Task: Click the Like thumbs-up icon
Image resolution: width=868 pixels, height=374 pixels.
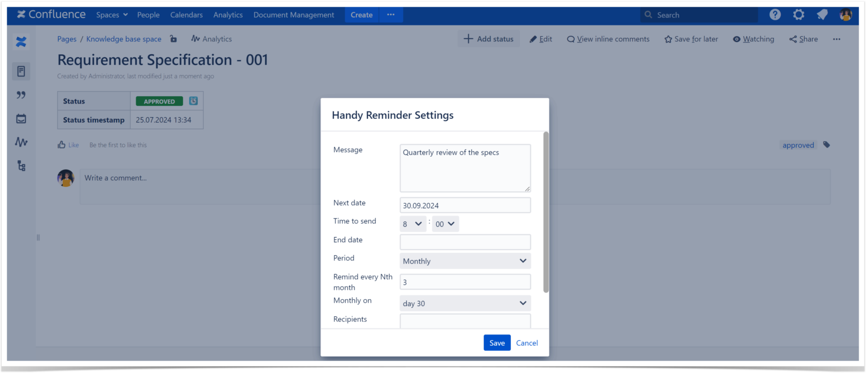Action: 62,145
